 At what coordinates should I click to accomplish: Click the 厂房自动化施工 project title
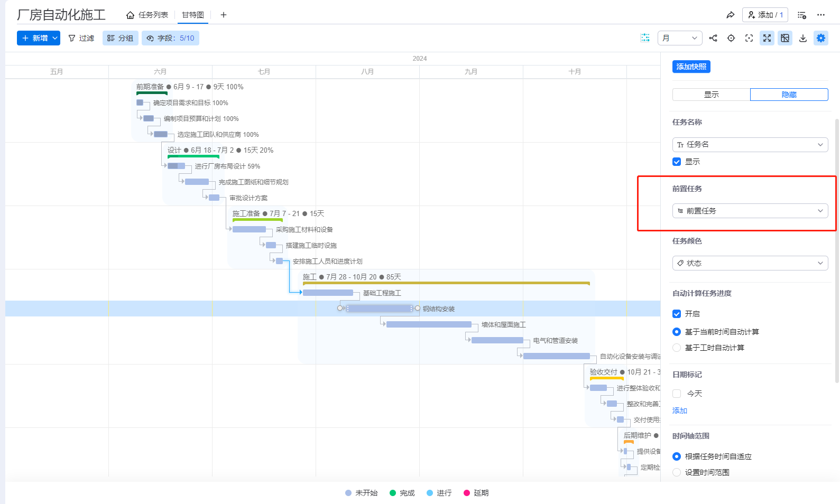(61, 15)
